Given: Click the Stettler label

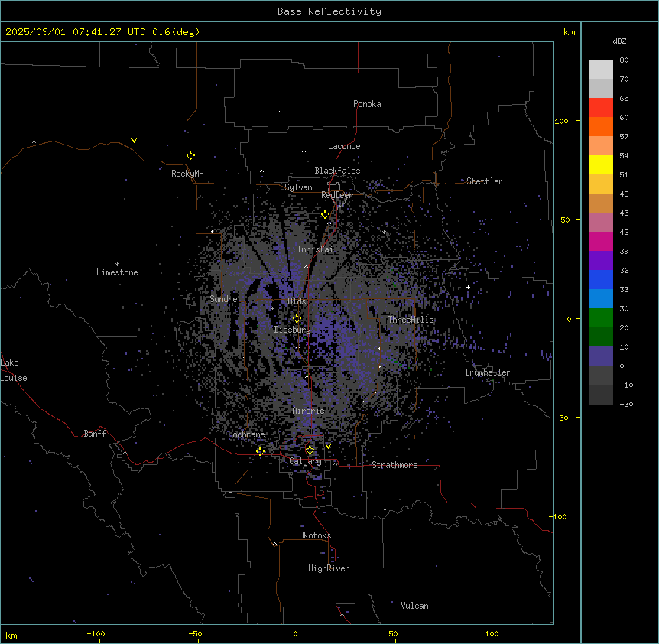Looking at the screenshot, I should pos(485,181).
